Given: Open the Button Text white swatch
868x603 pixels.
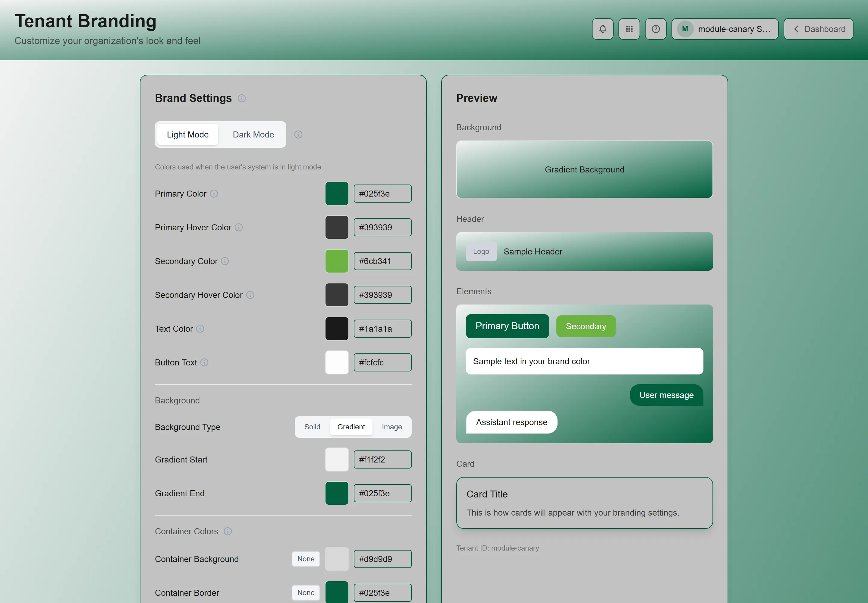Looking at the screenshot, I should pyautogui.click(x=337, y=362).
